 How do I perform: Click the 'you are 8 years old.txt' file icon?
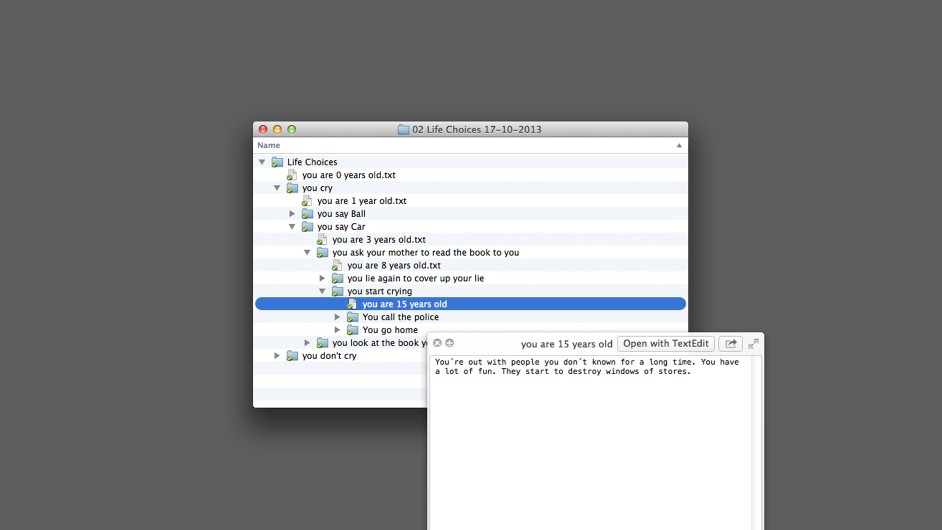(337, 266)
